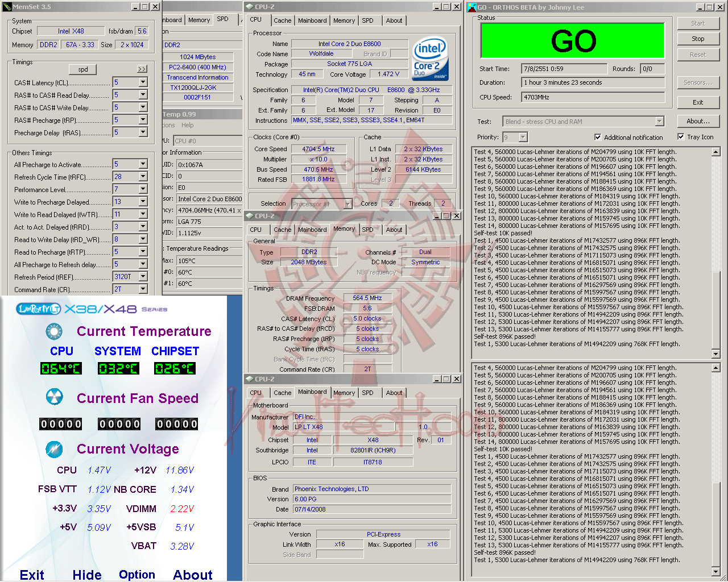Click the MemSet expand arrows button
The image size is (728, 582).
point(142,69)
